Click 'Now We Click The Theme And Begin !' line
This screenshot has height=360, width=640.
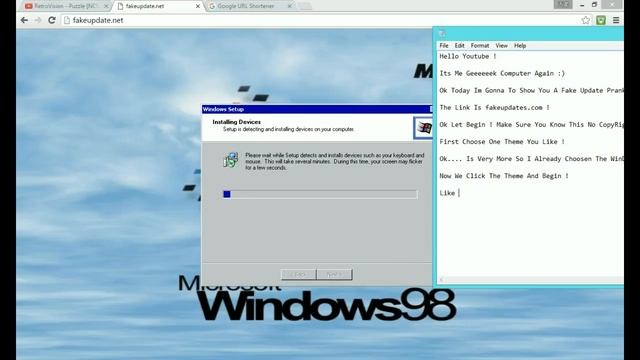coord(504,176)
